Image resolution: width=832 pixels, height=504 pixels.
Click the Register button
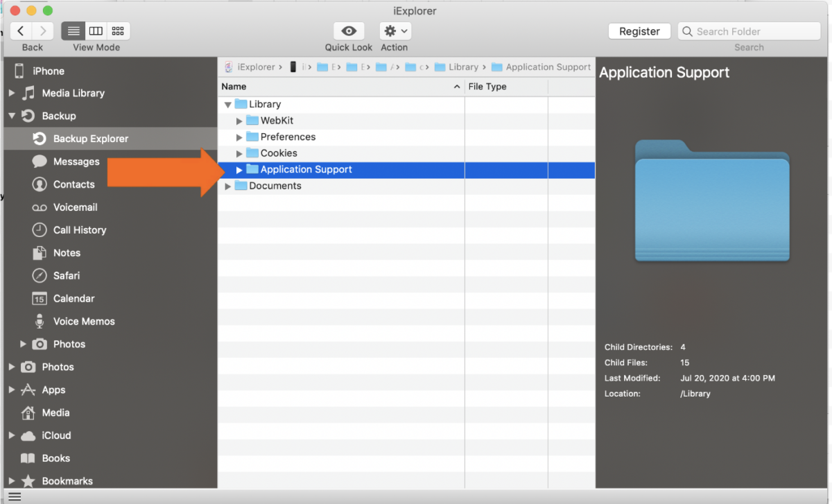click(x=639, y=31)
